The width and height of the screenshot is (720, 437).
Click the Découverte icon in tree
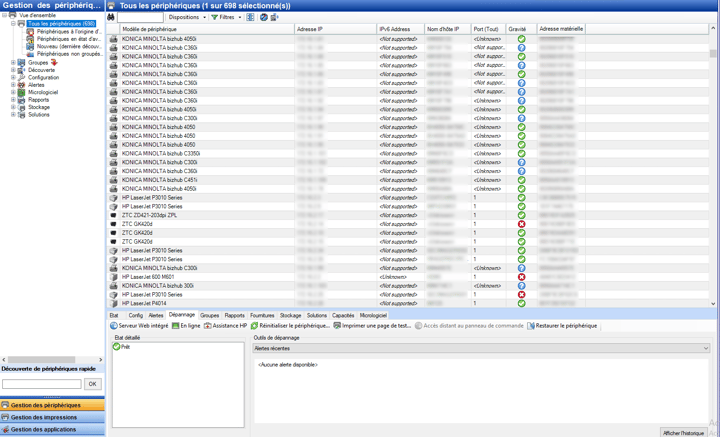pos(21,70)
